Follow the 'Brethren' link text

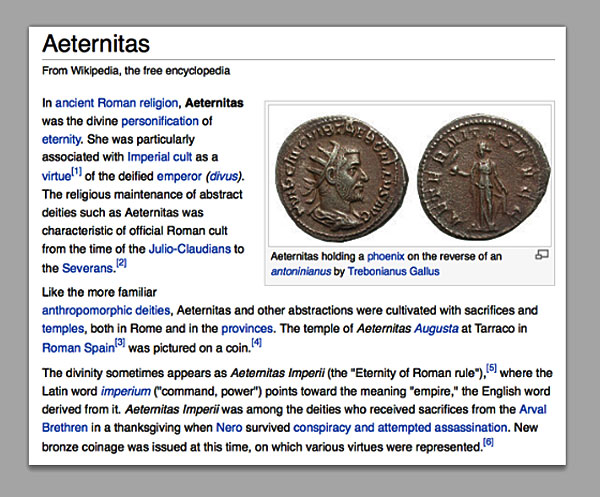(x=65, y=427)
